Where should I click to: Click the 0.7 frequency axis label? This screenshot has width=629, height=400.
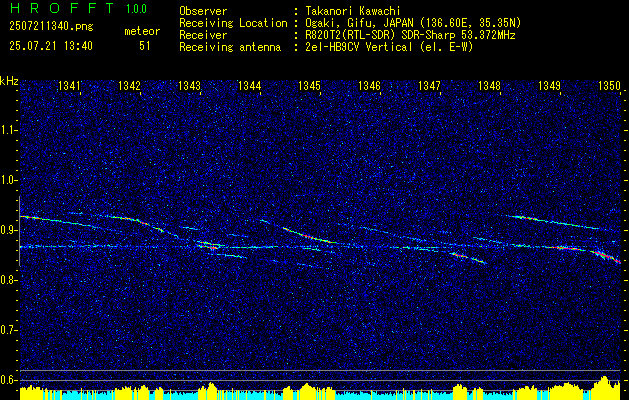point(8,330)
